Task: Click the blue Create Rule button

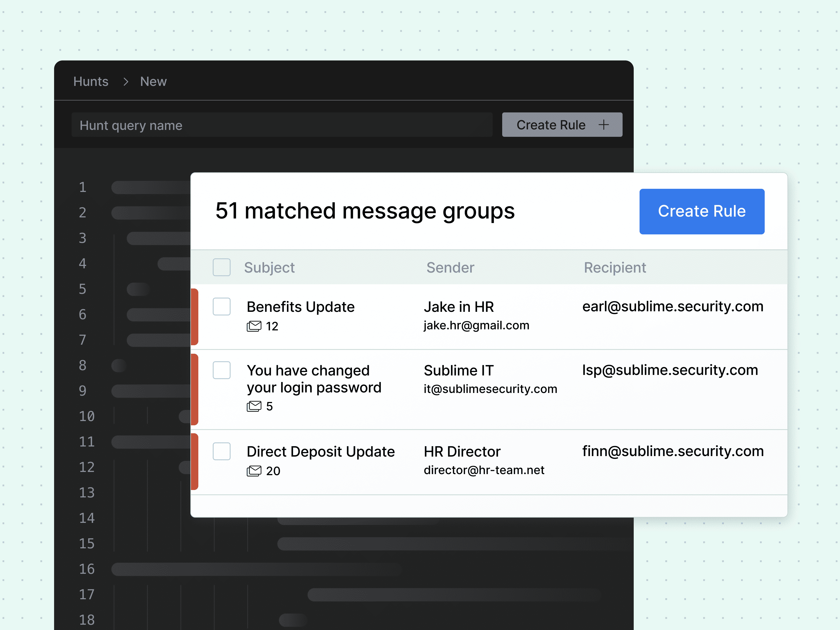Action: [x=701, y=212]
